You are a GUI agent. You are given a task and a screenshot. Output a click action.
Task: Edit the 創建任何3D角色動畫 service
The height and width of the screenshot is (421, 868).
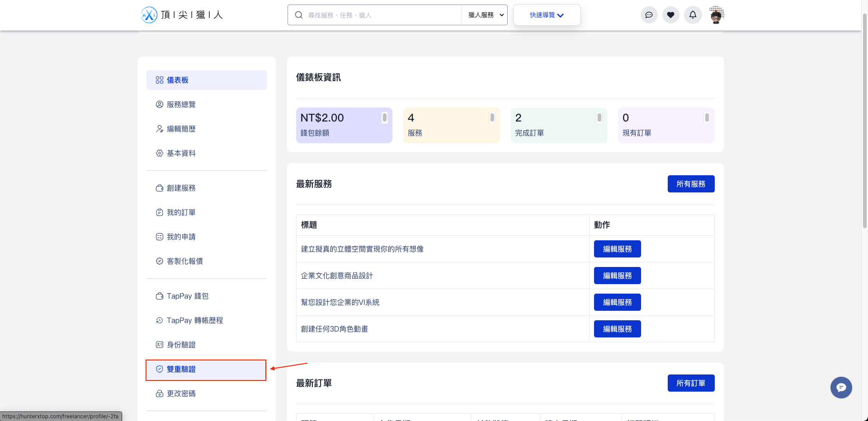click(617, 329)
